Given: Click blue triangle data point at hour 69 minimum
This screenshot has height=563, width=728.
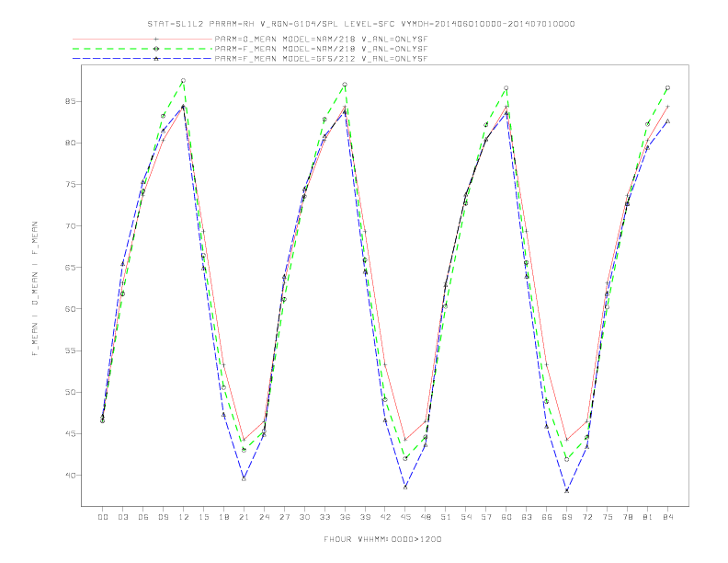Looking at the screenshot, I should coord(567,490).
